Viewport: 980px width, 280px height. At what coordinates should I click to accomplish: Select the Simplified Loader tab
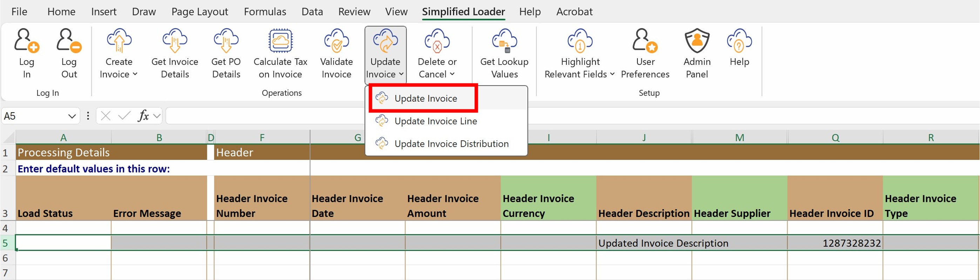tap(464, 12)
